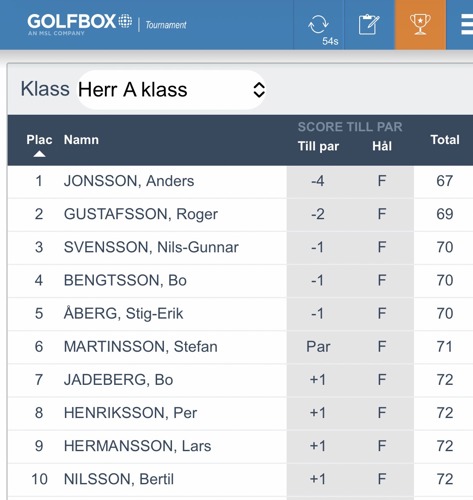Open the Herr A klass dropdown

[x=172, y=90]
